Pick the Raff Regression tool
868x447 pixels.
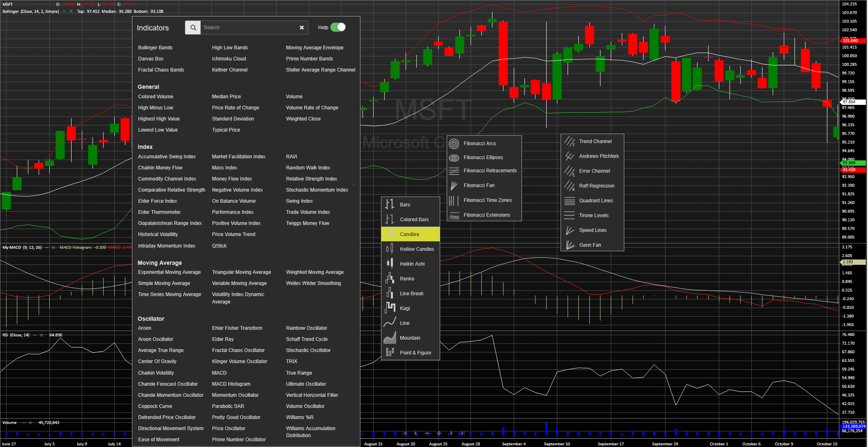[x=592, y=186]
